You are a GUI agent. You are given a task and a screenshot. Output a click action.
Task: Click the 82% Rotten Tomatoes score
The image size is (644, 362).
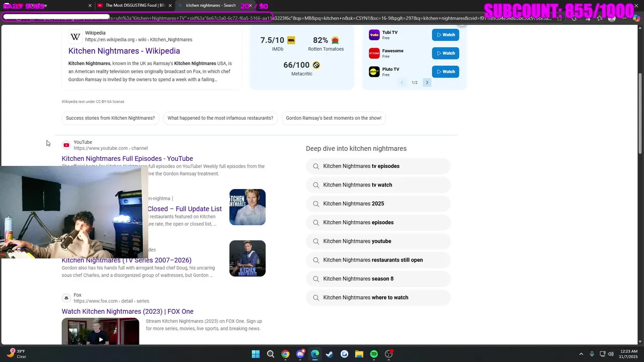[320, 40]
